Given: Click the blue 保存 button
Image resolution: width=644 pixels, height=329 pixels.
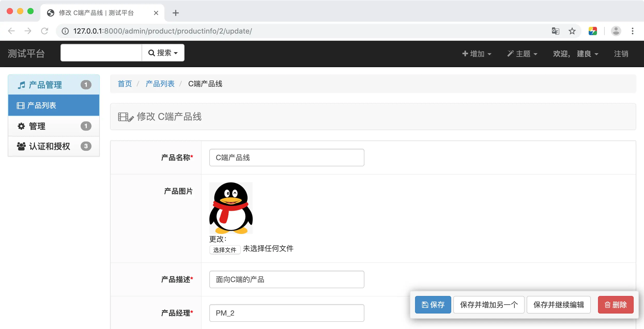Looking at the screenshot, I should pyautogui.click(x=433, y=305).
